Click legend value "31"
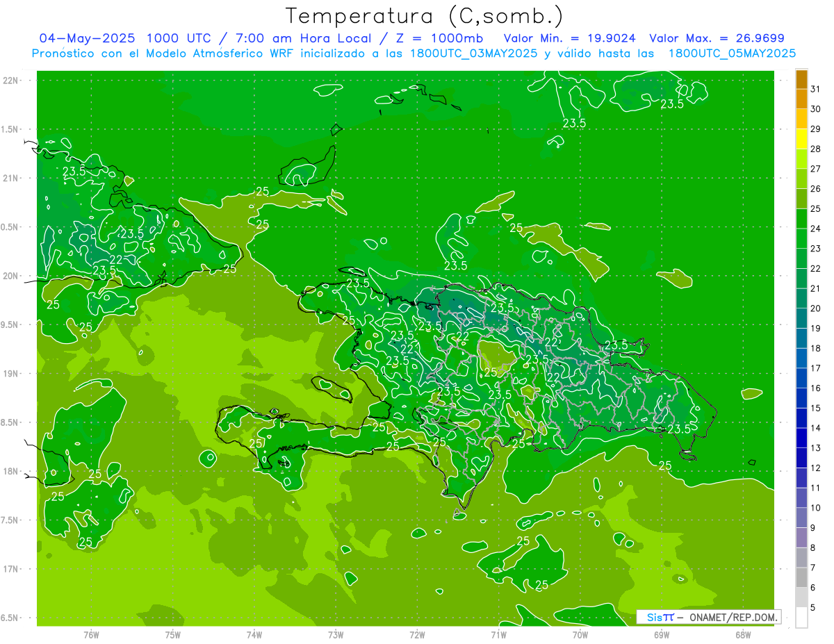The width and height of the screenshot is (834, 644). tap(816, 89)
